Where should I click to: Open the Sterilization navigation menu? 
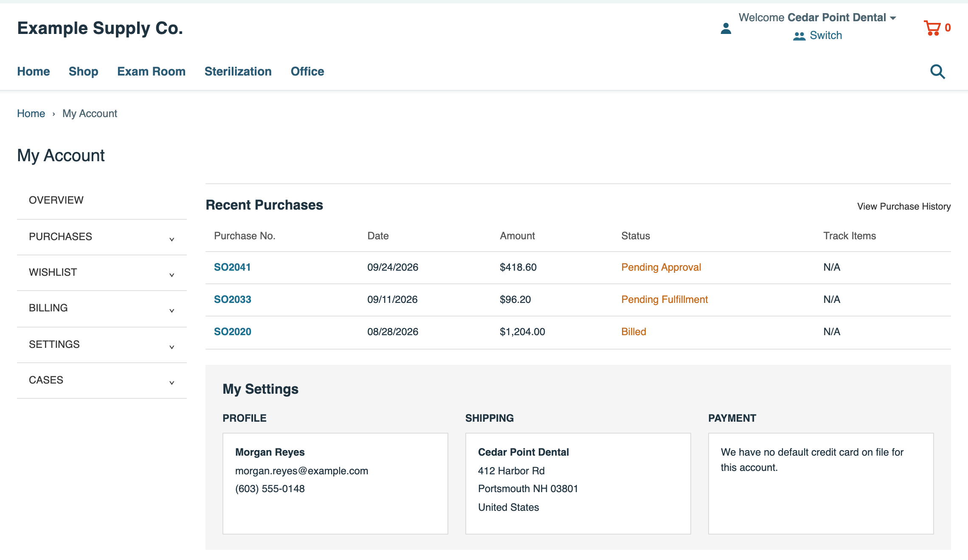(238, 71)
